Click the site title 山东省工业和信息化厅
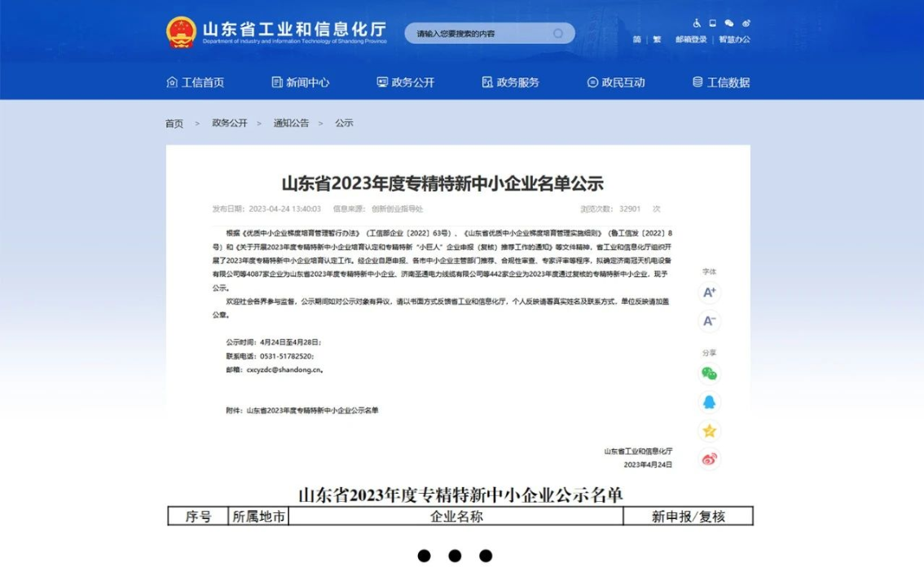 pyautogui.click(x=295, y=29)
